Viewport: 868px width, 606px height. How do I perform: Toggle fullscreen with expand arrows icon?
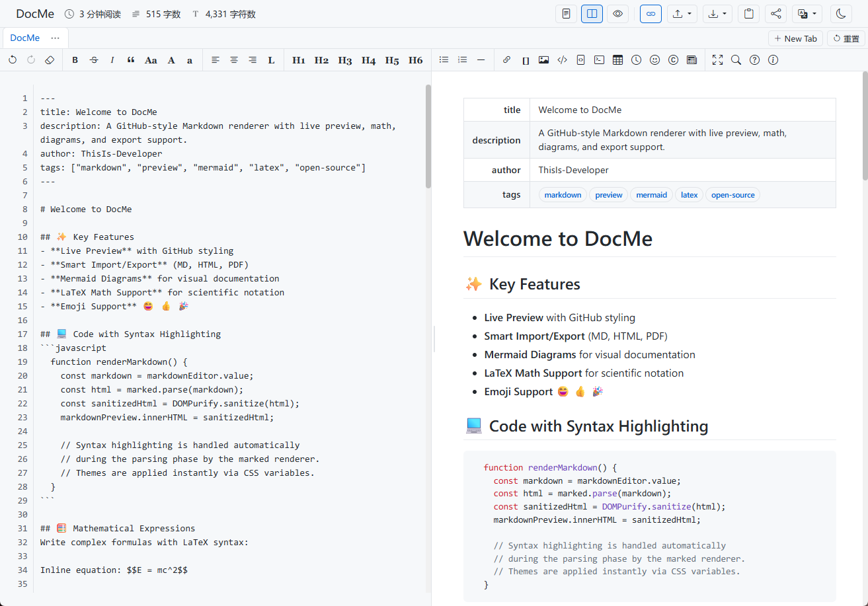[718, 60]
